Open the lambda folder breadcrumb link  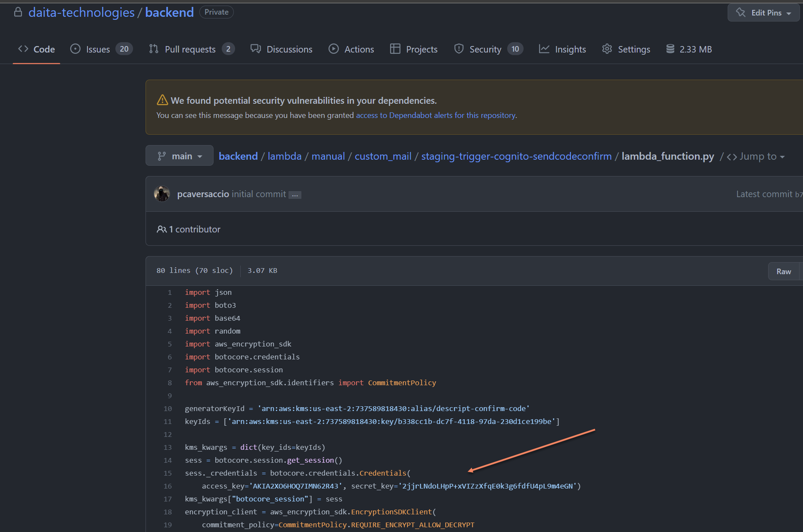click(284, 156)
